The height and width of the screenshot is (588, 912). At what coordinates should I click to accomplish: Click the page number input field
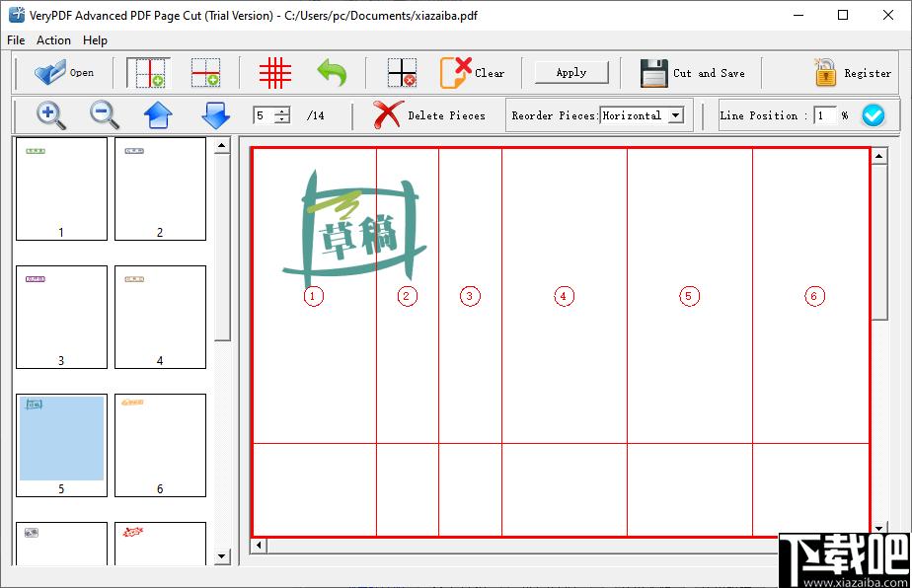(265, 115)
